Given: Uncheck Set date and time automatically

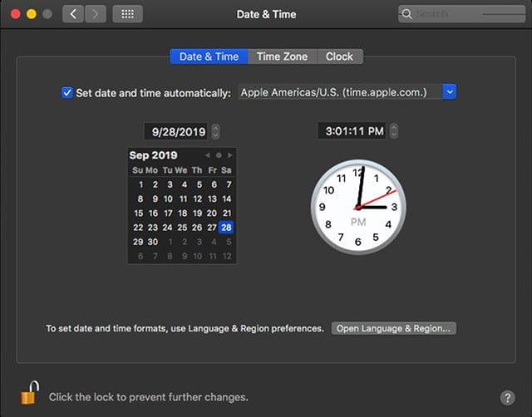Looking at the screenshot, I should (x=67, y=92).
